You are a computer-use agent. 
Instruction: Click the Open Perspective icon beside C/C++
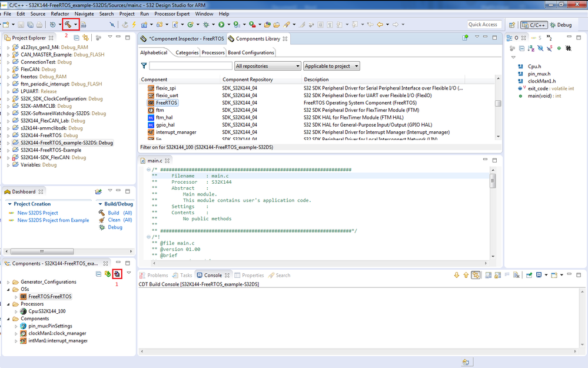tap(511, 25)
